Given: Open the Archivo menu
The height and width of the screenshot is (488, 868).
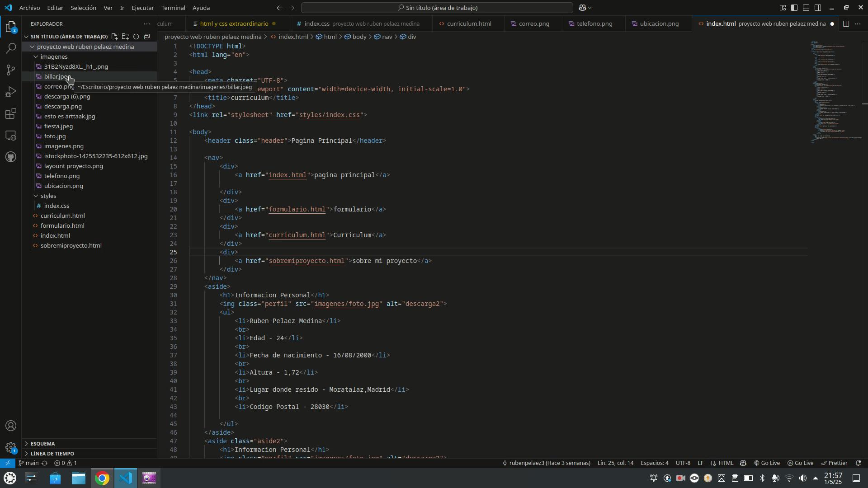Looking at the screenshot, I should 29,8.
